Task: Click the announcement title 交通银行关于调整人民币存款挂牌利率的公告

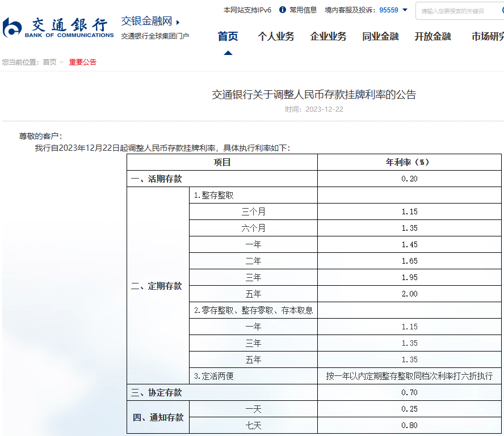Action: [x=314, y=94]
